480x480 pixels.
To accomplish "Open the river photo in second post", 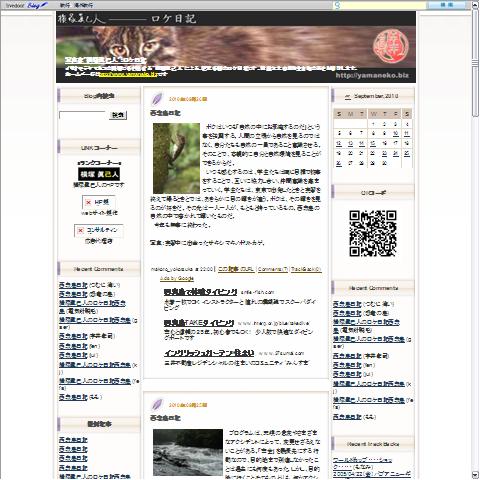I will tap(188, 452).
